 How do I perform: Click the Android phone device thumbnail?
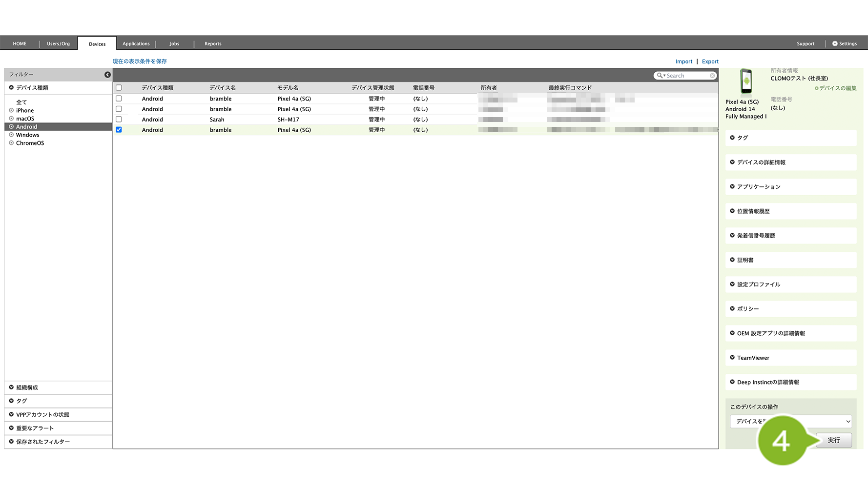point(745,81)
